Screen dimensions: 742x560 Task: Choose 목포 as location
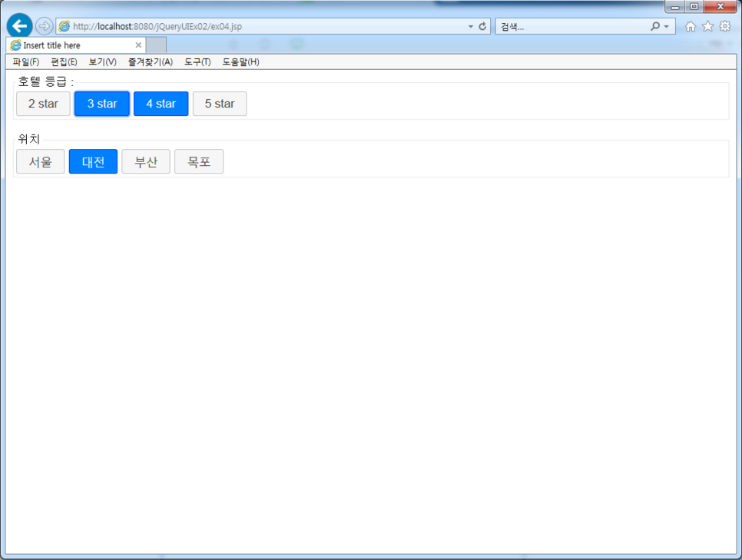[x=199, y=161]
